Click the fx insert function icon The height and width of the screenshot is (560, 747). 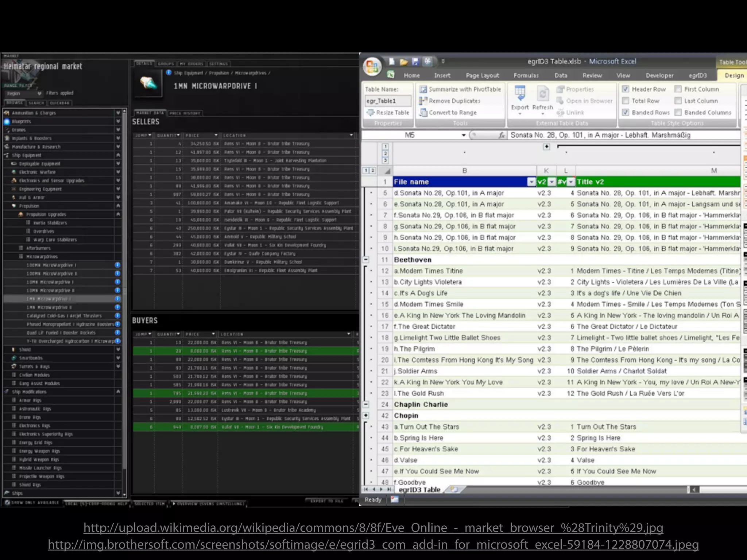502,135
